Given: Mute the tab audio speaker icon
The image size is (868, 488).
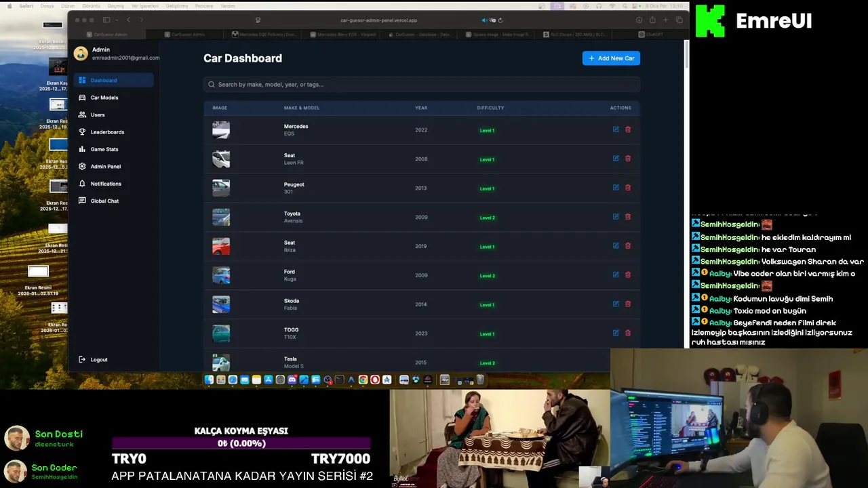Looking at the screenshot, I should coord(484,20).
